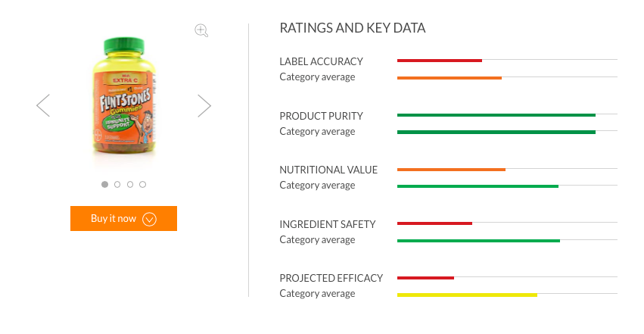Select the first carousel dot

104,184
